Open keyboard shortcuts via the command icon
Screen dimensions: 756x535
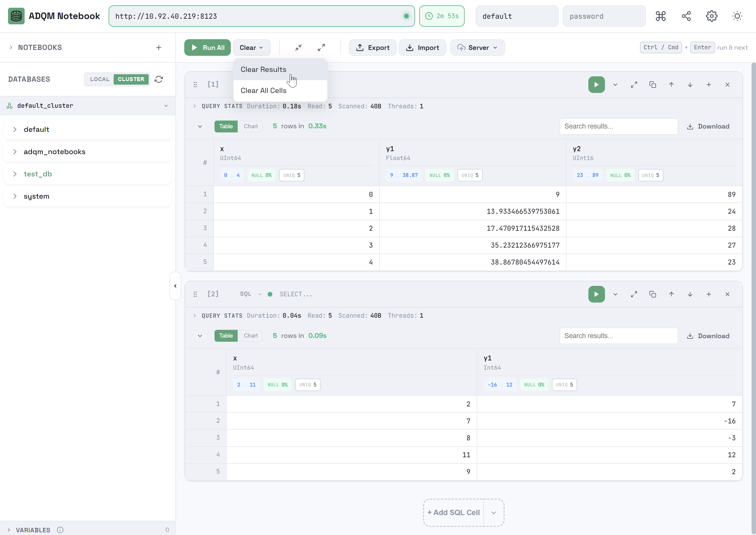[660, 16]
